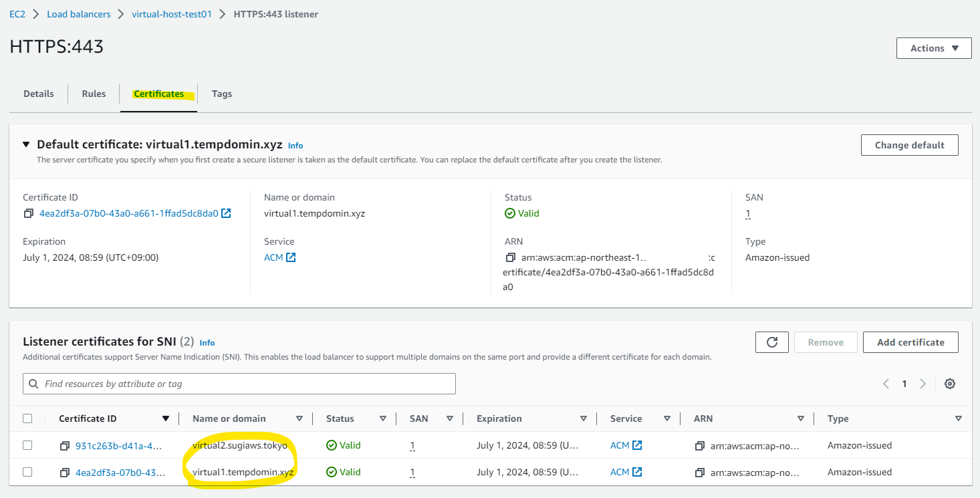Check the virtual1.tempdomin.xyz certificate row
The height and width of the screenshot is (498, 980).
[x=27, y=471]
